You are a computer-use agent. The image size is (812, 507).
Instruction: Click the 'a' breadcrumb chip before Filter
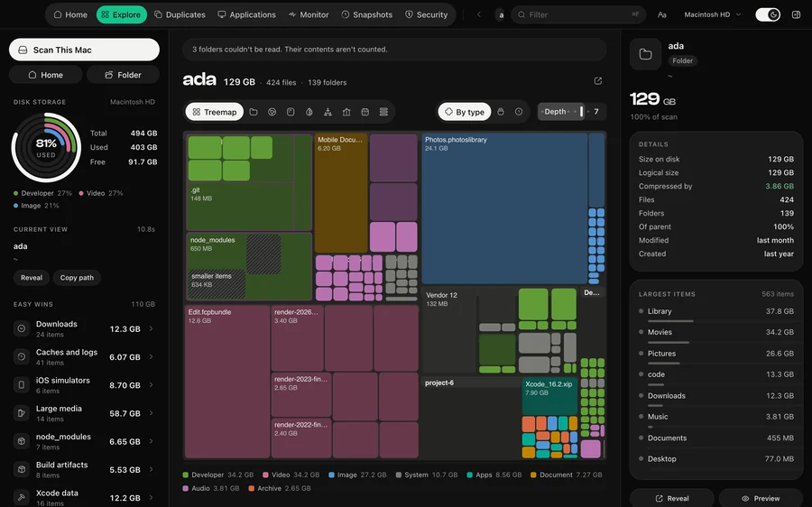501,15
